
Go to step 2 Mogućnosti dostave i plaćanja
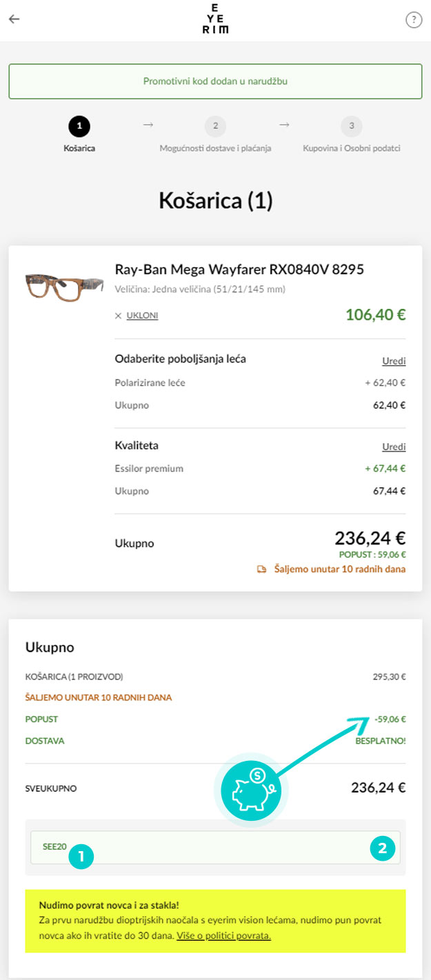click(x=215, y=134)
